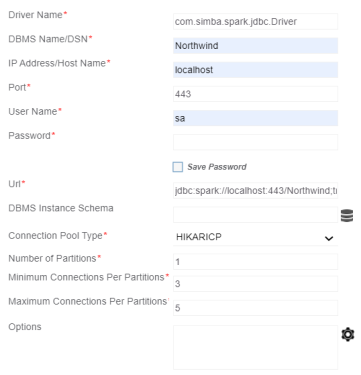This screenshot has height=375, width=361.
Task: Focus the empty DBMS Instance Schema field
Action: 255,215
